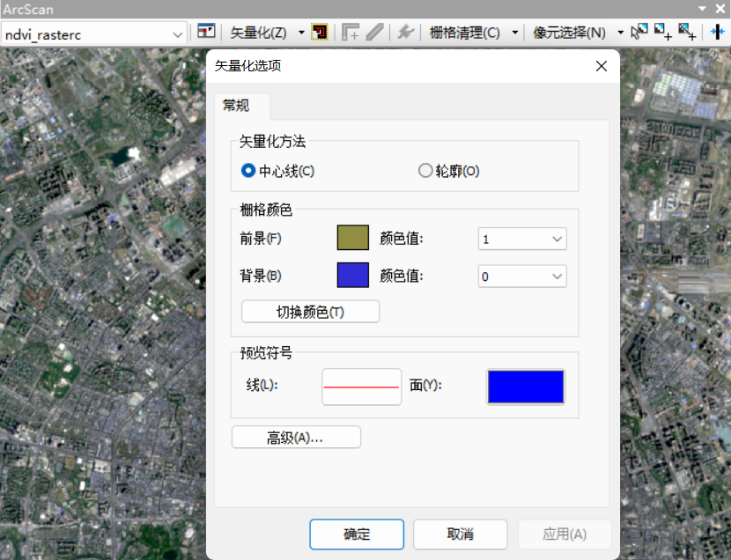Select the Vectorization Trace pencil tool

375,33
